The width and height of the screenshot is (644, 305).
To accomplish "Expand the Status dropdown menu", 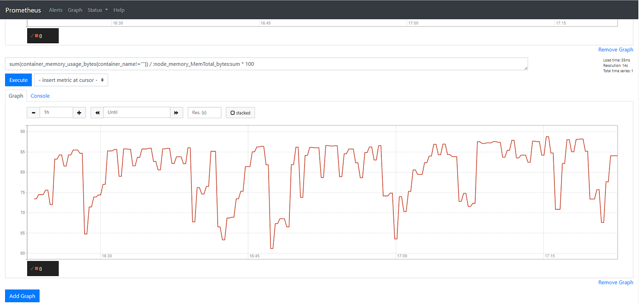I will (98, 10).
